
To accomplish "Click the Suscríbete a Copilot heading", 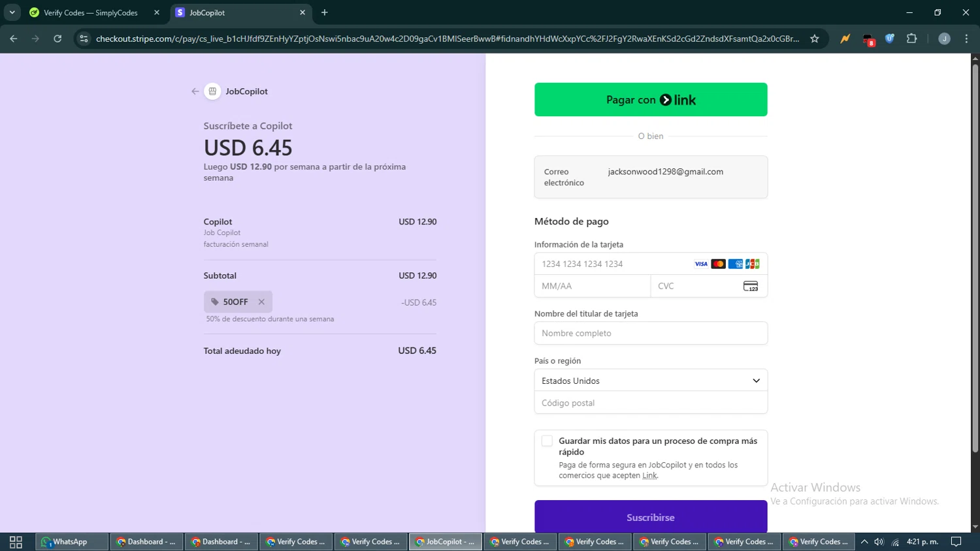I will 248,126.
